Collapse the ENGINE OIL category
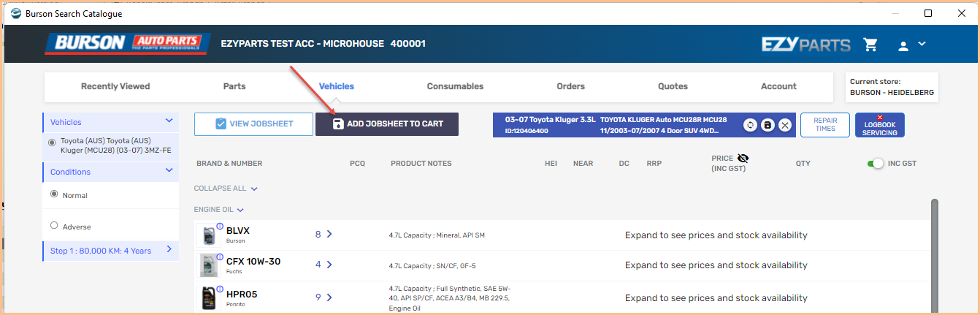This screenshot has width=980, height=315. 218,210
